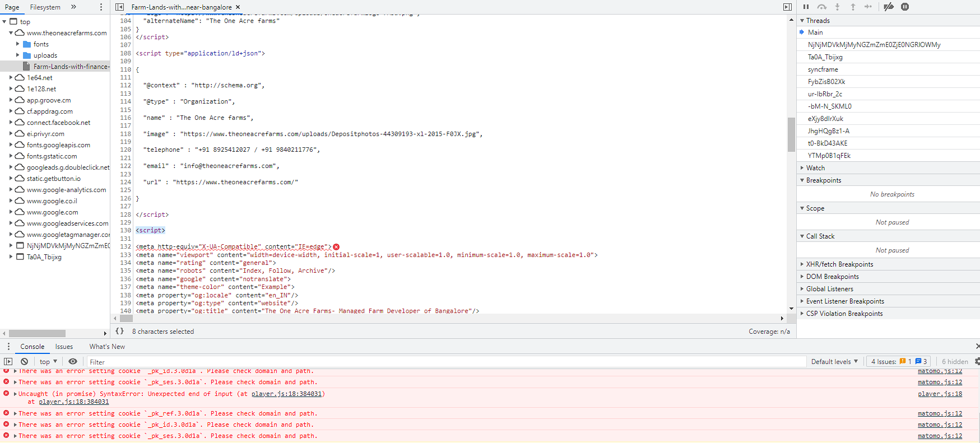
Task: Select the Page tab in navigator
Action: [12, 7]
